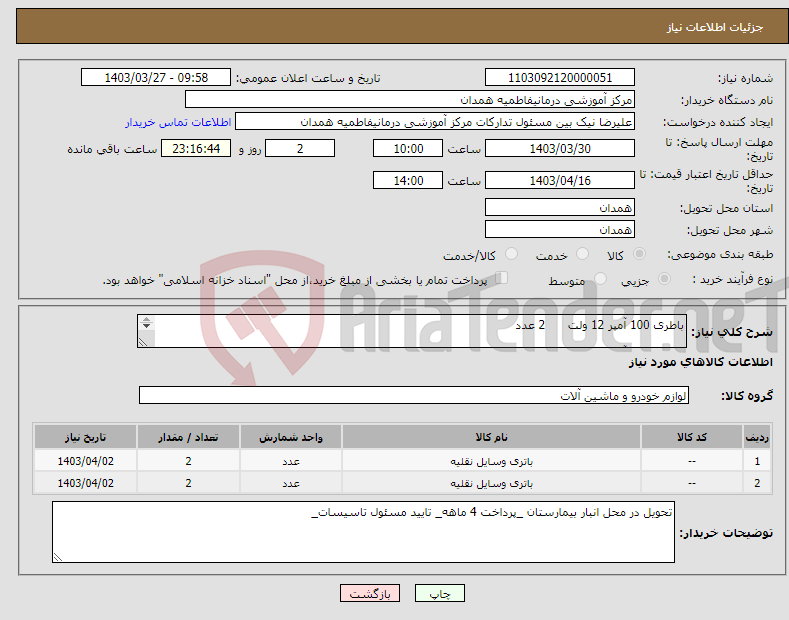This screenshot has height=620, width=789.
Task: Click row 1 quantity cell 2
Action: pyautogui.click(x=188, y=461)
